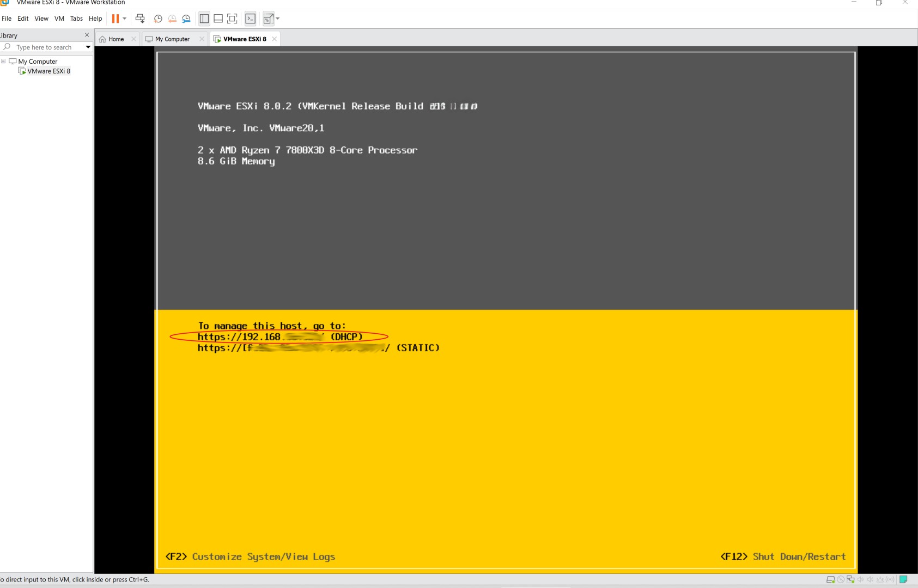Click the VMware, Inc. VMware20,1 line
This screenshot has height=588, width=918.
pyautogui.click(x=261, y=128)
